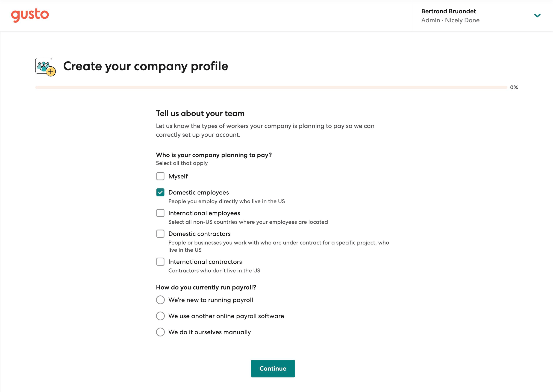Click the Create your company profile heading
This screenshot has height=392, width=553.
click(146, 66)
